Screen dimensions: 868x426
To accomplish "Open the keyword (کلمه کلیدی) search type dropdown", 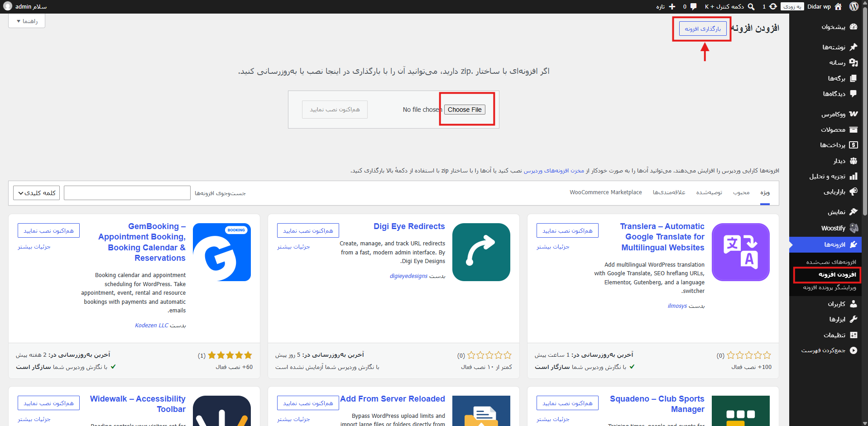I will (37, 193).
